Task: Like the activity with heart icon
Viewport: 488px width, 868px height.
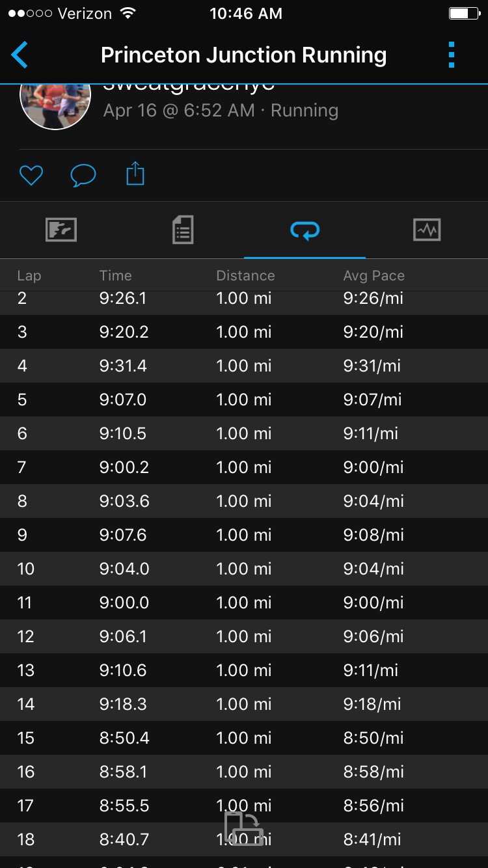Action: 31,175
